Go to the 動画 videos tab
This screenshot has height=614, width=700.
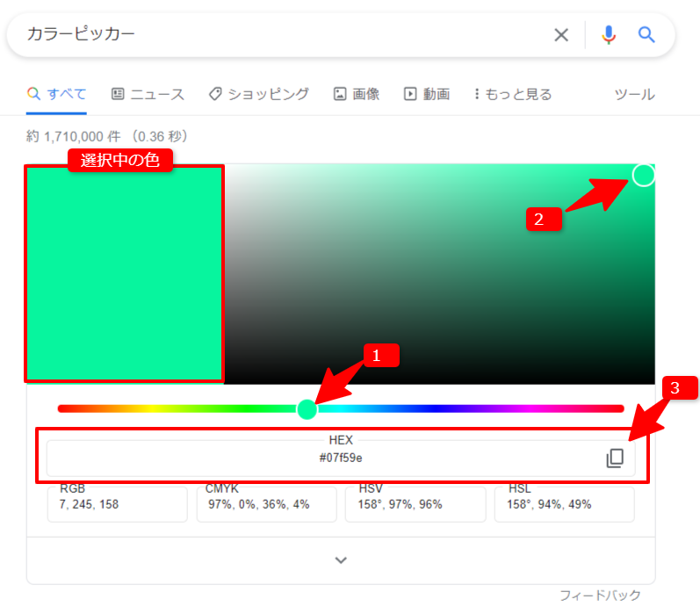point(427,94)
